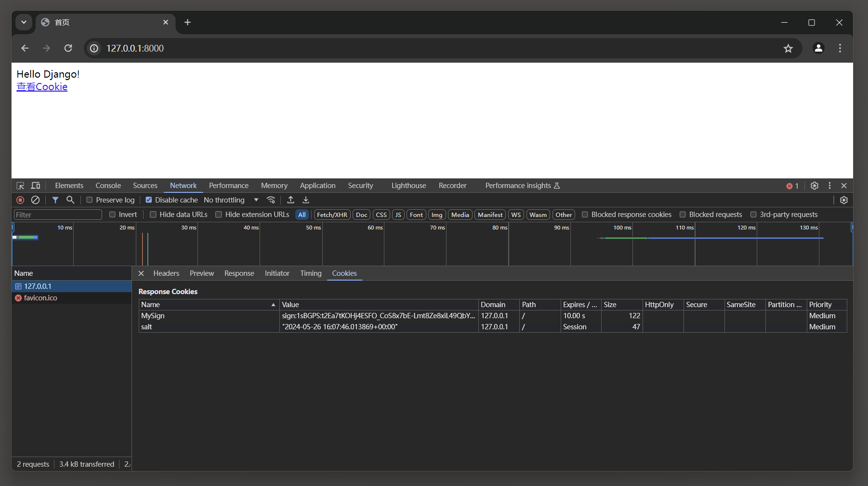This screenshot has height=486, width=868.
Task: Switch to the Console panel
Action: click(x=108, y=186)
